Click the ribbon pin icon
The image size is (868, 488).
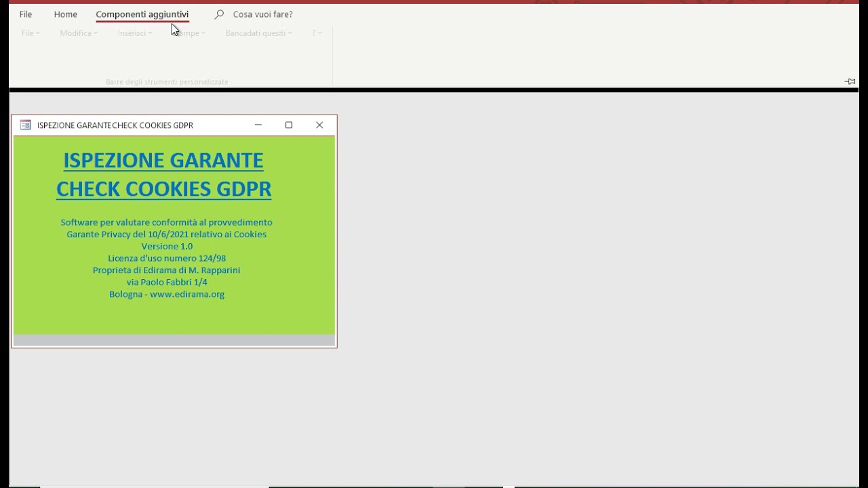click(850, 81)
